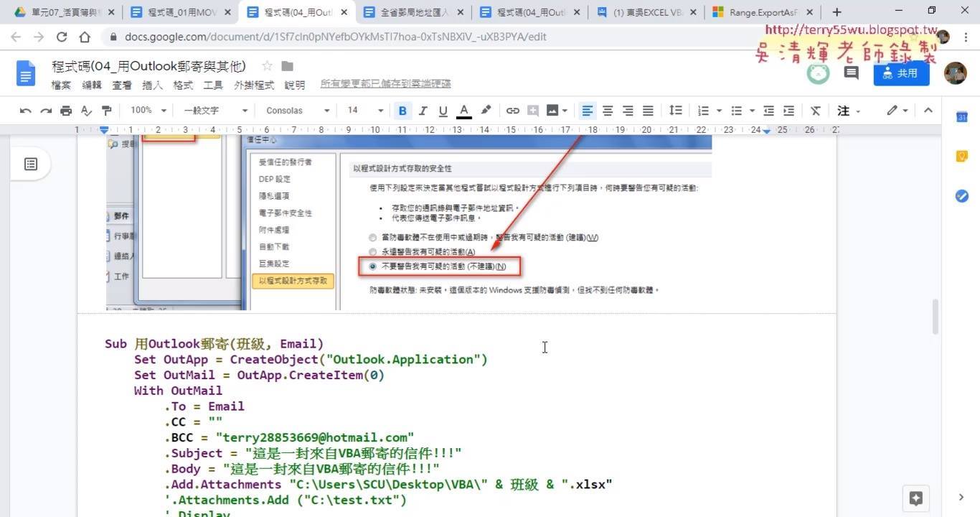Open Google Tasks in side panel
The height and width of the screenshot is (517, 980).
coord(962,196)
